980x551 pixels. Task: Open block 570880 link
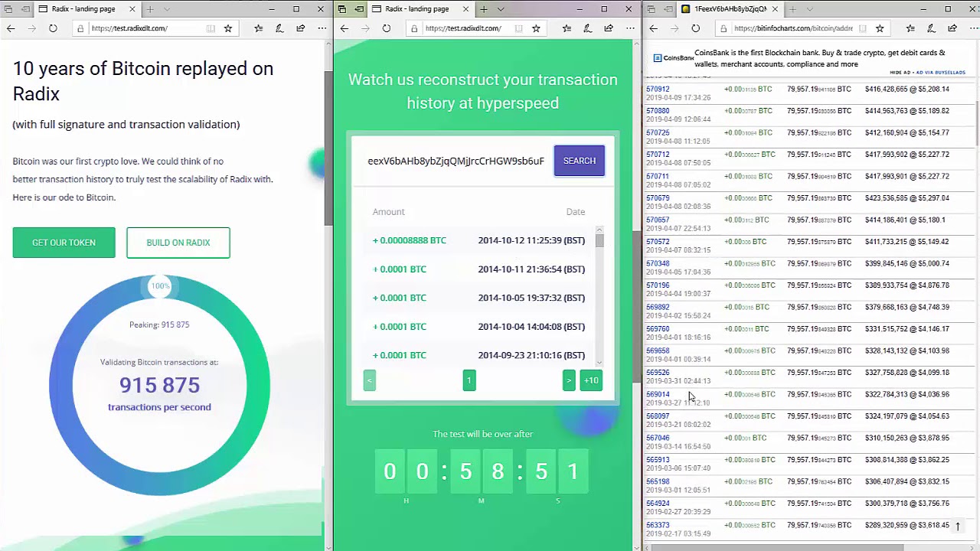[658, 111]
